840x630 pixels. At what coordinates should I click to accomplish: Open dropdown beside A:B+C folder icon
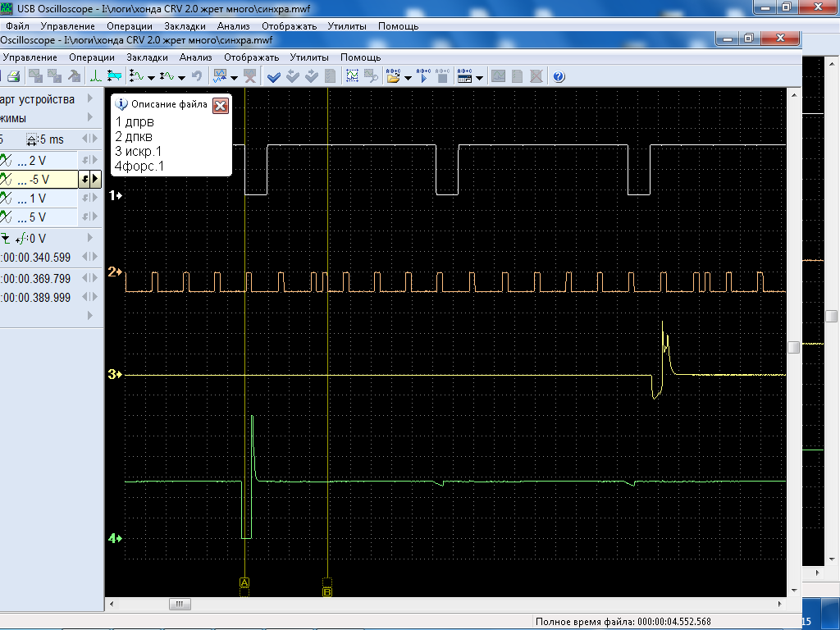[x=409, y=78]
